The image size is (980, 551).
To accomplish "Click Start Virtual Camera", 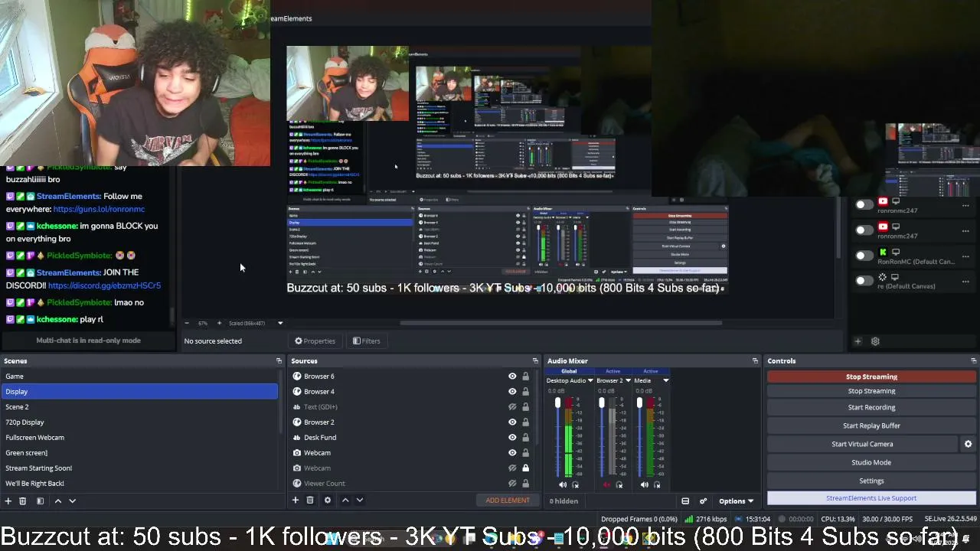I will pyautogui.click(x=862, y=444).
